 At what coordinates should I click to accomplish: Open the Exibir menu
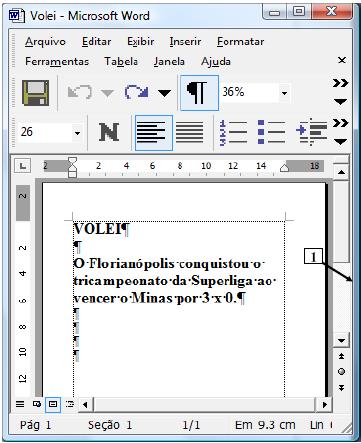tap(140, 42)
